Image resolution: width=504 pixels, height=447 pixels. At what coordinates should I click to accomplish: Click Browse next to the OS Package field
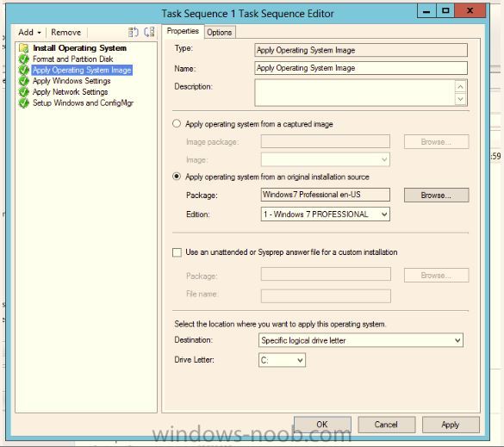[436, 195]
